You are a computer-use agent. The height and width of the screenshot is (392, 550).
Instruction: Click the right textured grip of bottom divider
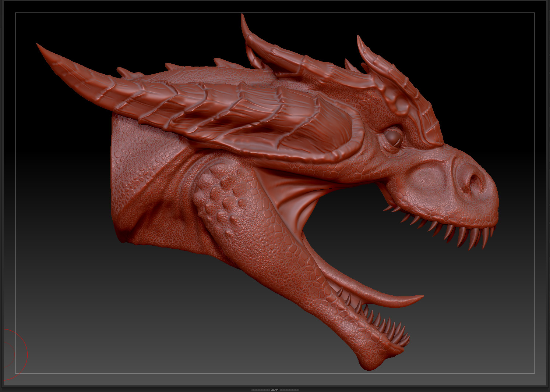pyautogui.click(x=289, y=389)
